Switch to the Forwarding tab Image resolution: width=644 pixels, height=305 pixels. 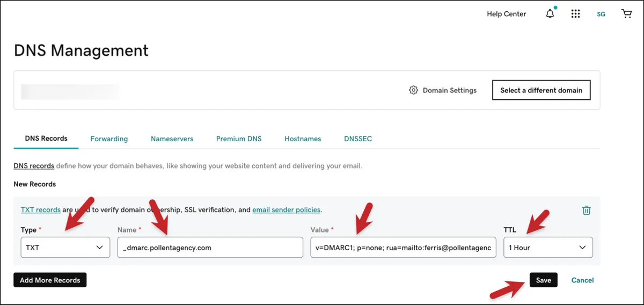pyautogui.click(x=109, y=139)
